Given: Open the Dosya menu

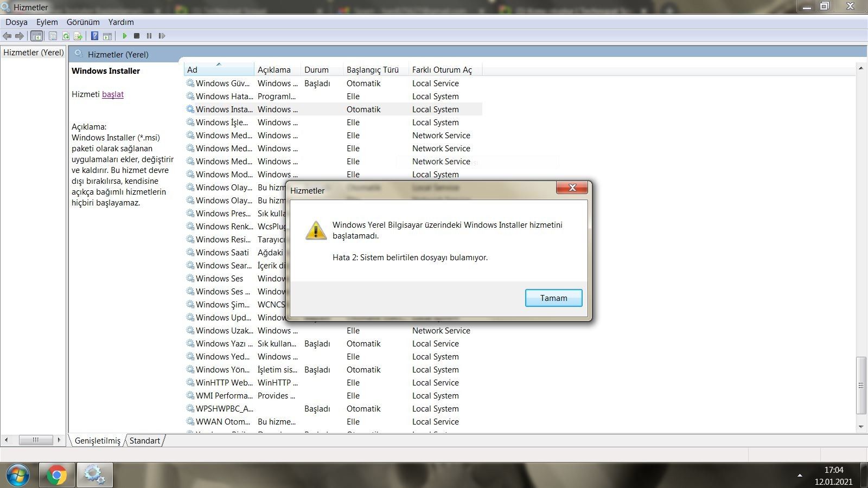Looking at the screenshot, I should click(x=16, y=22).
